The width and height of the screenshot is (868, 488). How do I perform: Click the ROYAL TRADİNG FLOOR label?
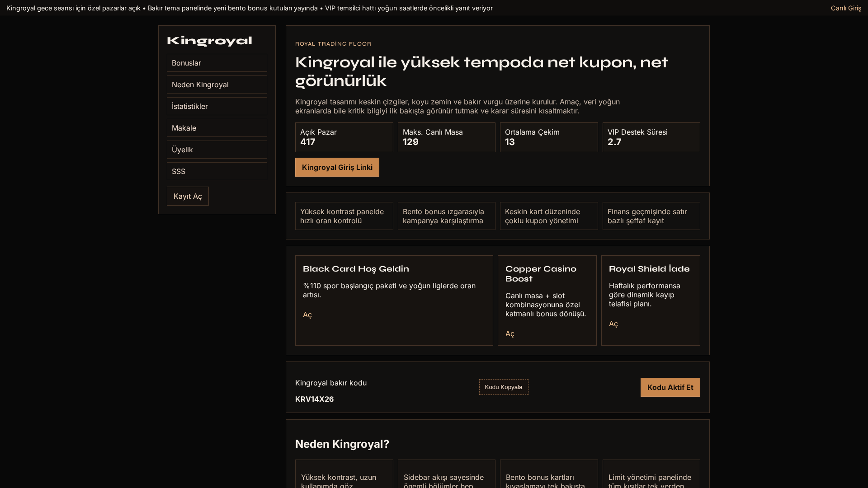click(333, 44)
